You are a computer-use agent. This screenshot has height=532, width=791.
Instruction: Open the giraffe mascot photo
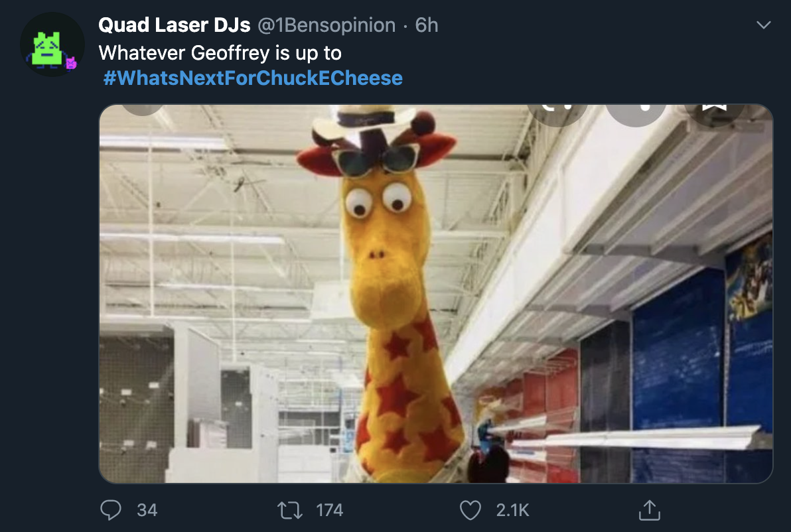click(436, 293)
